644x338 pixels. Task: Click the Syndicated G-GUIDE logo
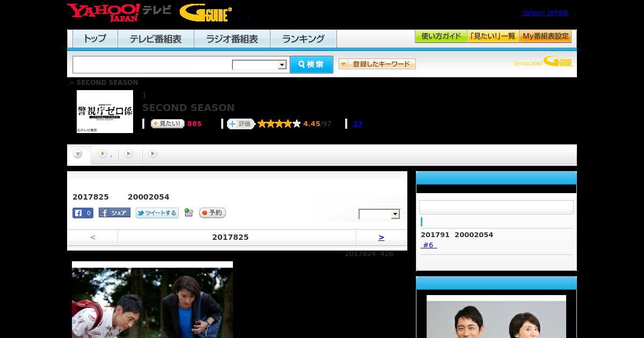[543, 61]
